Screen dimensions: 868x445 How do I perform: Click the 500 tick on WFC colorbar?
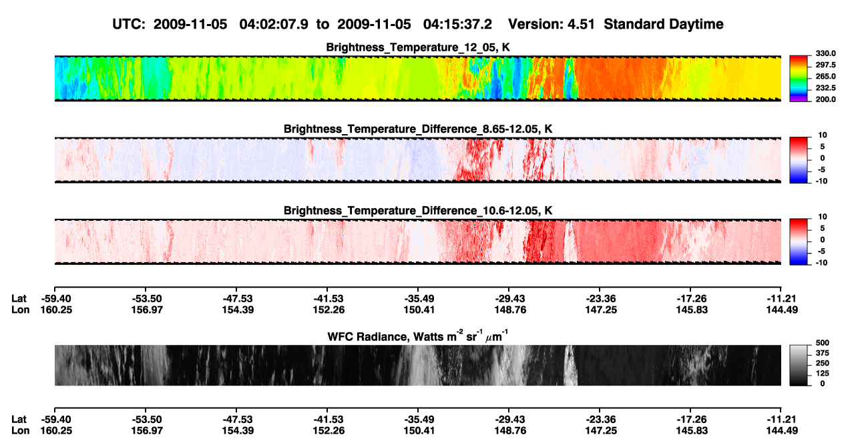click(822, 343)
